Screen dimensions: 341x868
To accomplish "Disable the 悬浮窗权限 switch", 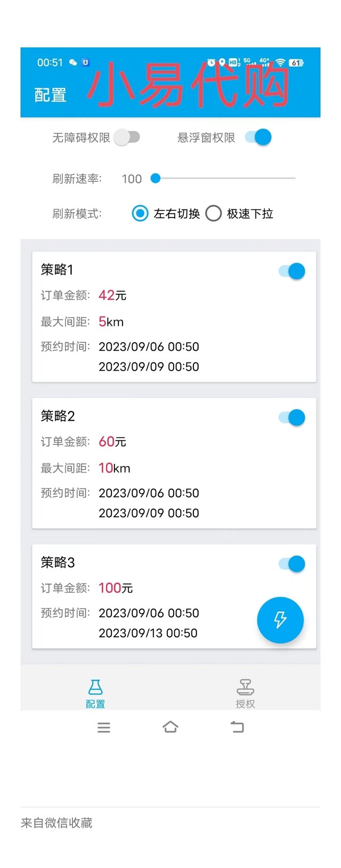I will click(258, 138).
